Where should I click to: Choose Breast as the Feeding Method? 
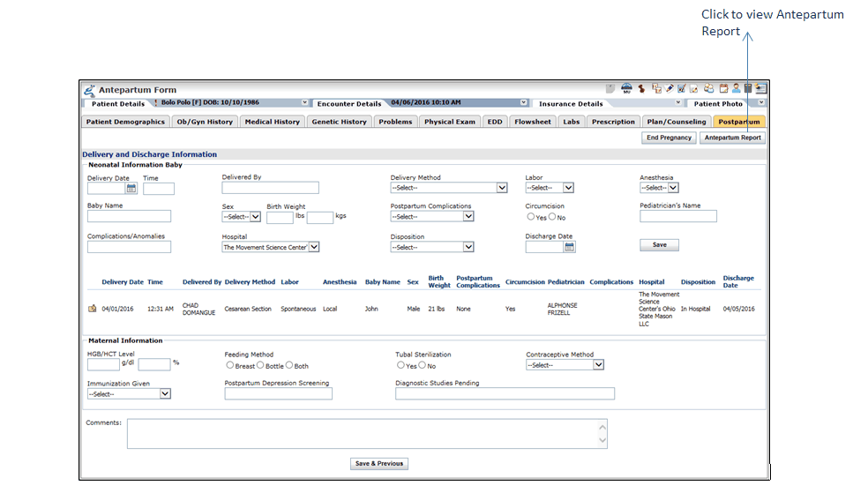pos(230,365)
